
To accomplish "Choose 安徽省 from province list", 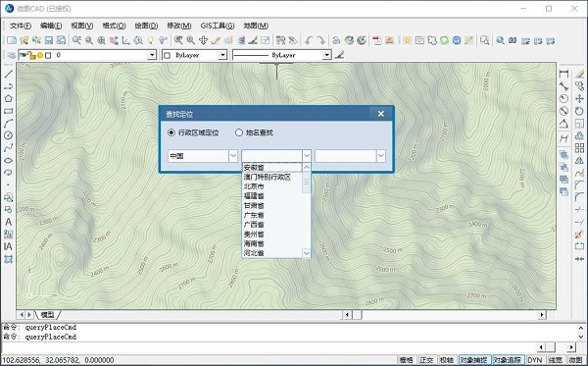I will [x=271, y=168].
